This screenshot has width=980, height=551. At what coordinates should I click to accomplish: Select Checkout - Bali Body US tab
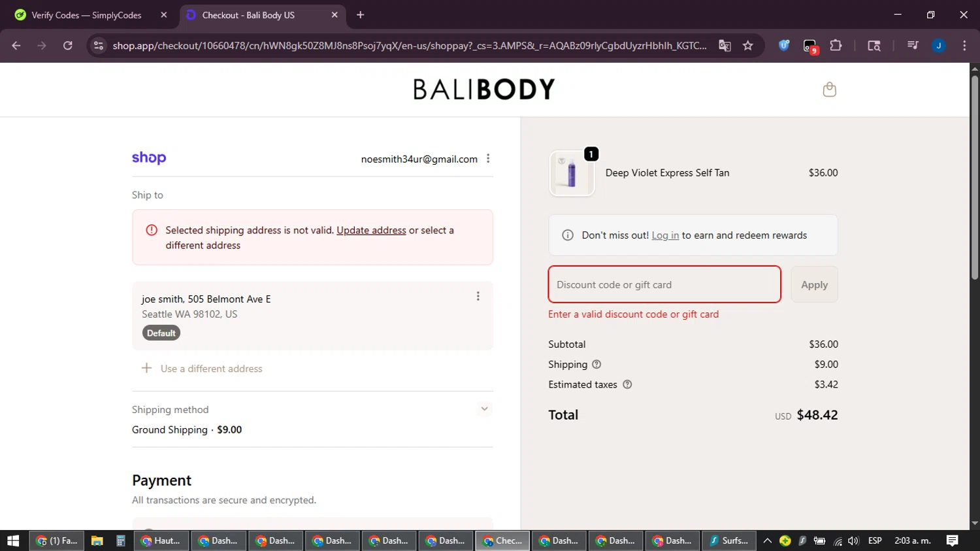pos(261,15)
